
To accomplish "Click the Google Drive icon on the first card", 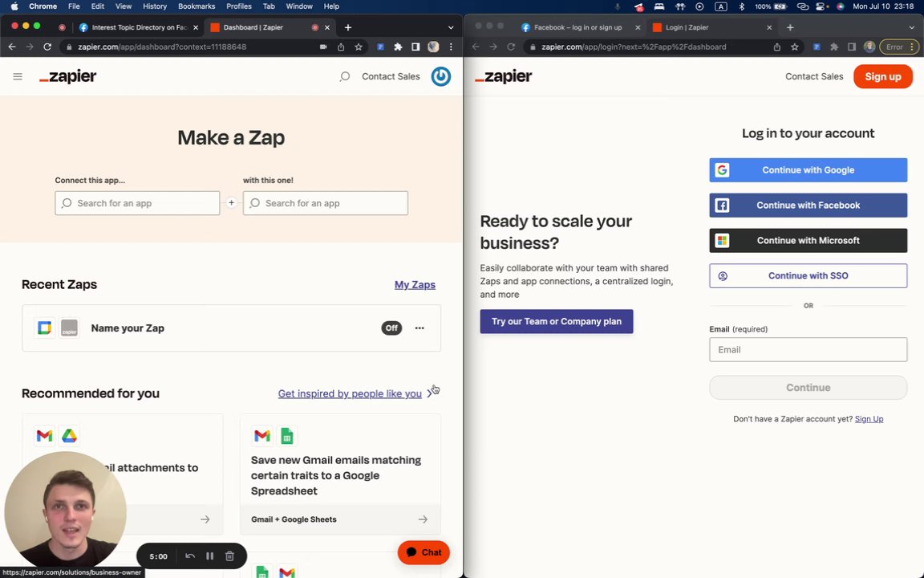I will click(70, 436).
